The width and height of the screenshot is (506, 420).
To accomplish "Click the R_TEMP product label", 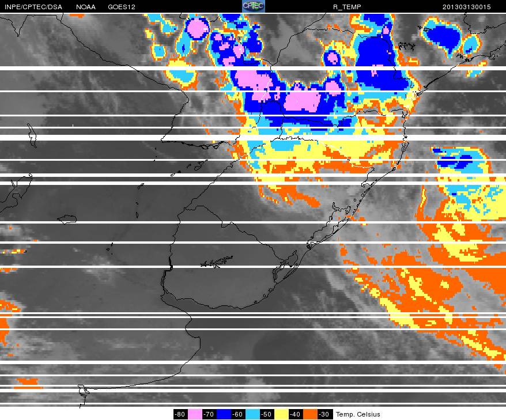I will [x=347, y=7].
